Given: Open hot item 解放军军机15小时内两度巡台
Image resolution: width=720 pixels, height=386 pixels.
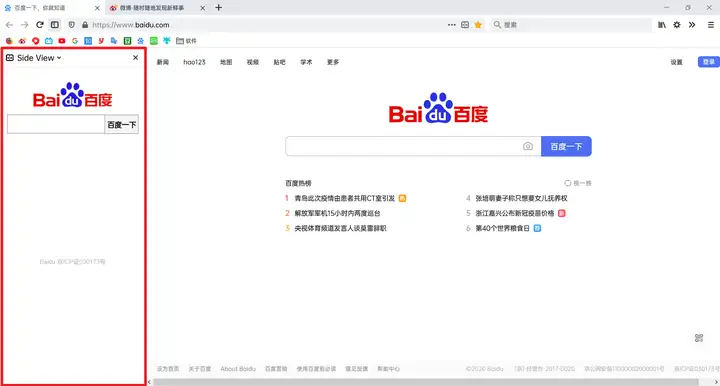Looking at the screenshot, I should click(338, 213).
